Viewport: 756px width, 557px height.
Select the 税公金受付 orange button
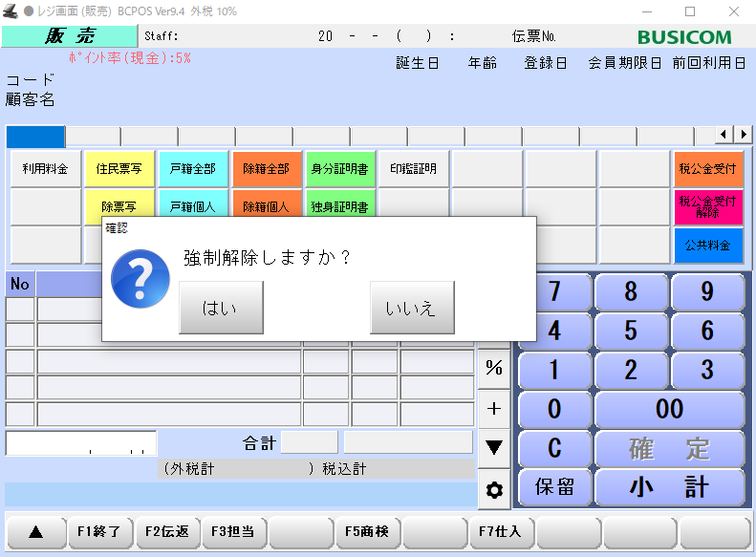tap(707, 169)
